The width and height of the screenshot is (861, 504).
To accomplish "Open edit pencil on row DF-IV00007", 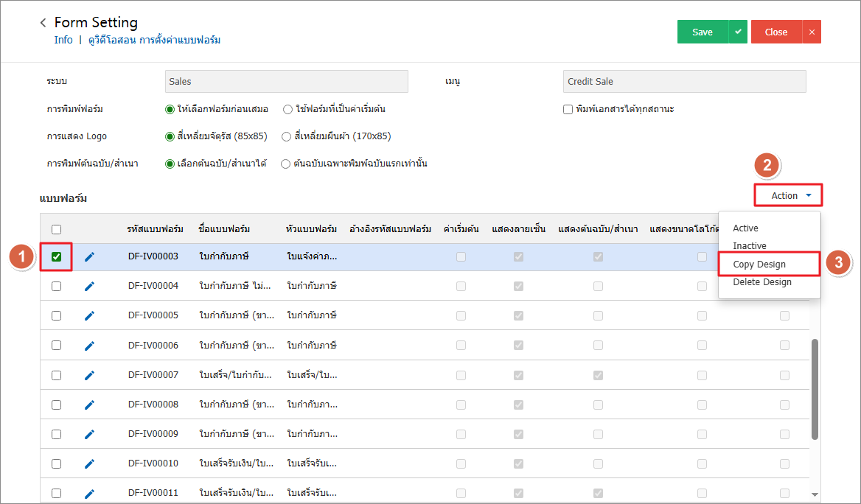I will point(90,375).
